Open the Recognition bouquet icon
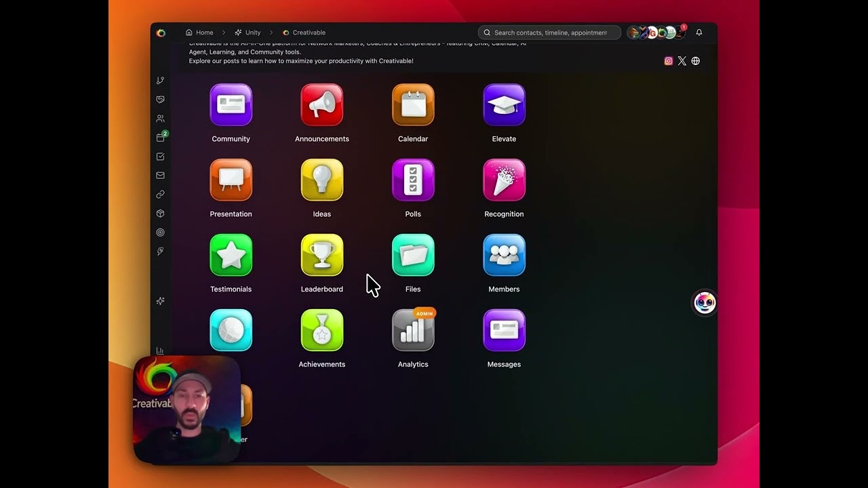The image size is (868, 488). click(x=504, y=180)
